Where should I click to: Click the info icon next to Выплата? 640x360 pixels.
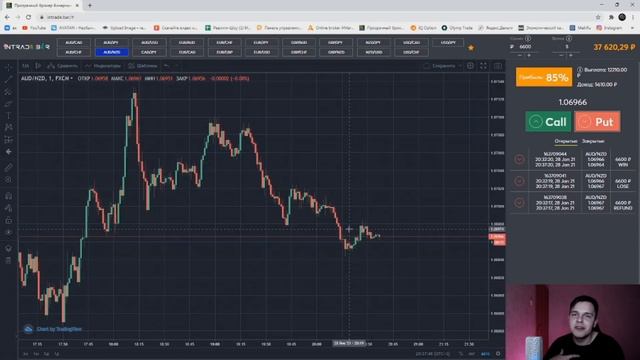[x=580, y=70]
